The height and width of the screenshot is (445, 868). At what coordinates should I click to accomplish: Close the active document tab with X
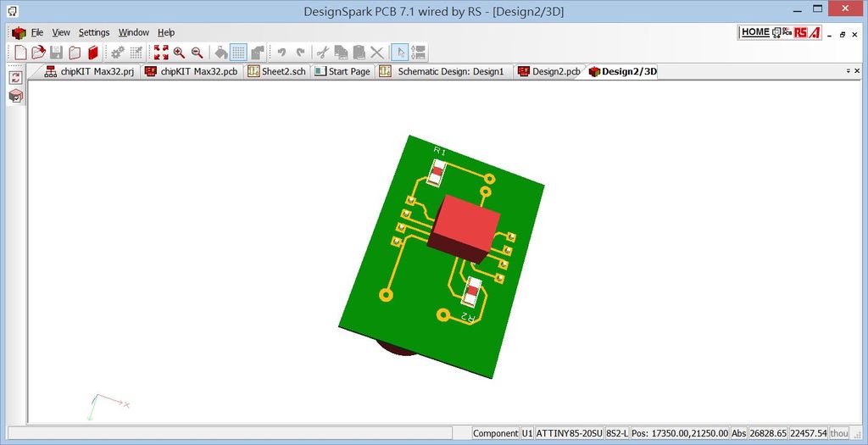[858, 71]
